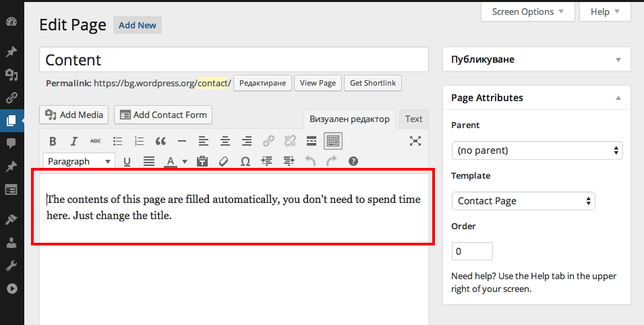Apply italic formatting

(74, 141)
